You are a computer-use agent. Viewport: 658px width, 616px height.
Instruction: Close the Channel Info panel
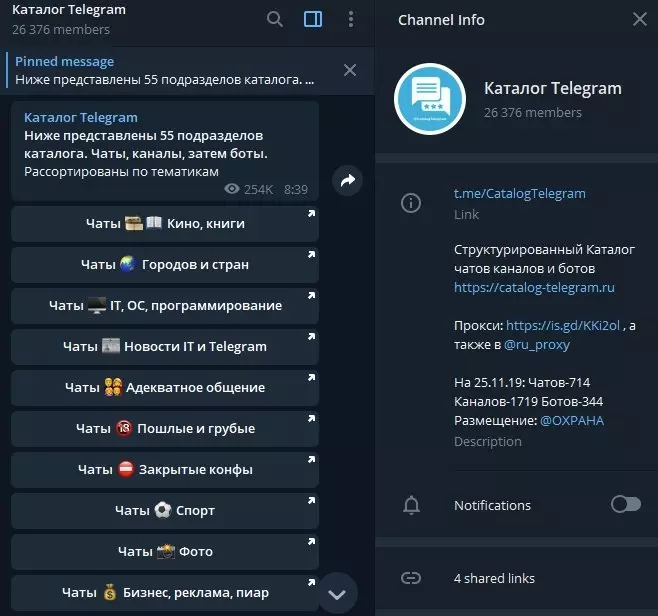(x=640, y=19)
